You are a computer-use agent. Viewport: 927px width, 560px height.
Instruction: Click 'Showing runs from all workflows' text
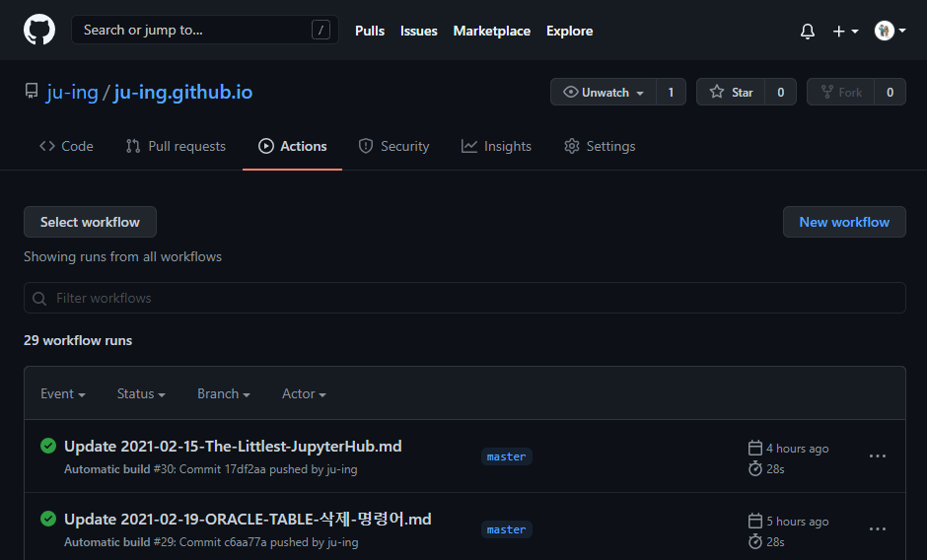coord(122,256)
